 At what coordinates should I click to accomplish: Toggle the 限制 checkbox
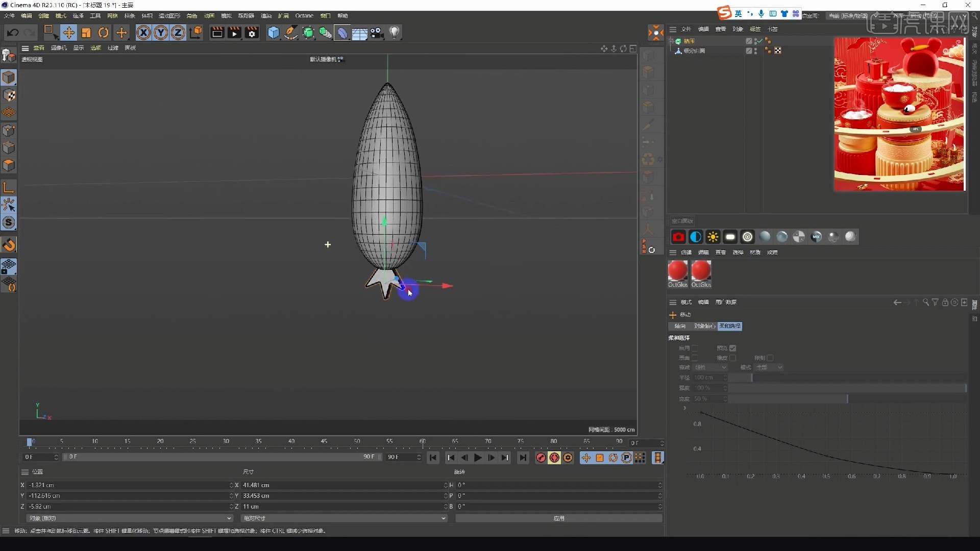pos(770,358)
